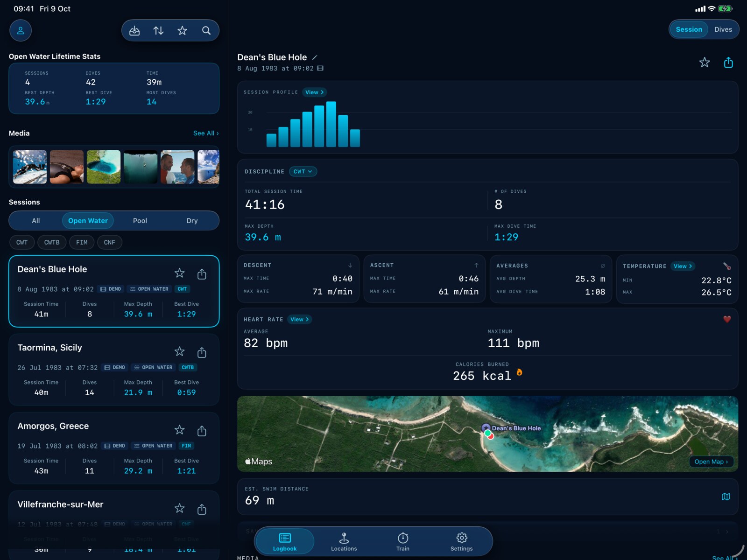Switch to Dives view
This screenshot has width=747, height=560.
[723, 29]
